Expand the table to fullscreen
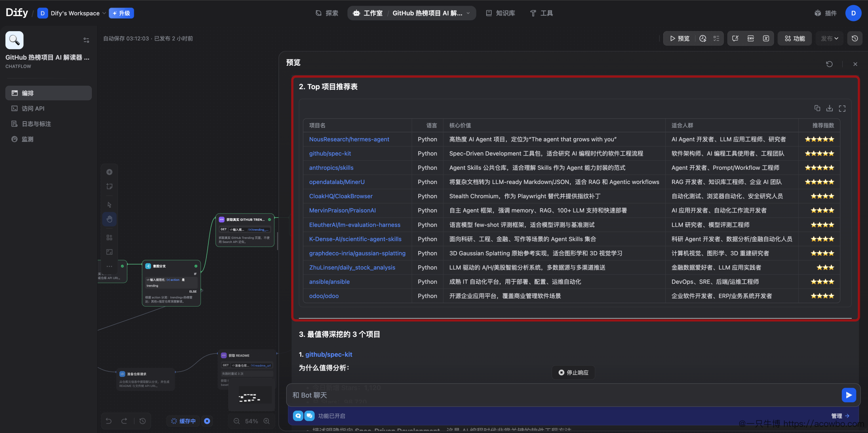Image resolution: width=868 pixels, height=433 pixels. point(842,108)
